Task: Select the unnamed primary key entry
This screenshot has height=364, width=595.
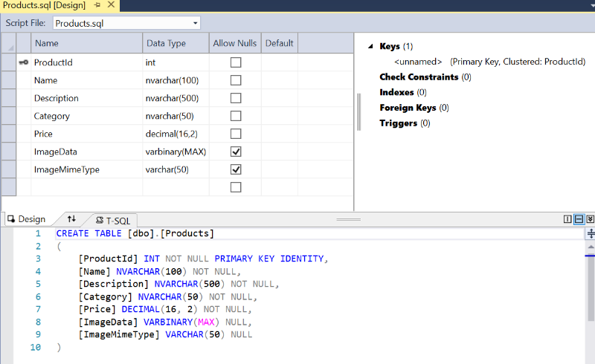Action: 489,62
